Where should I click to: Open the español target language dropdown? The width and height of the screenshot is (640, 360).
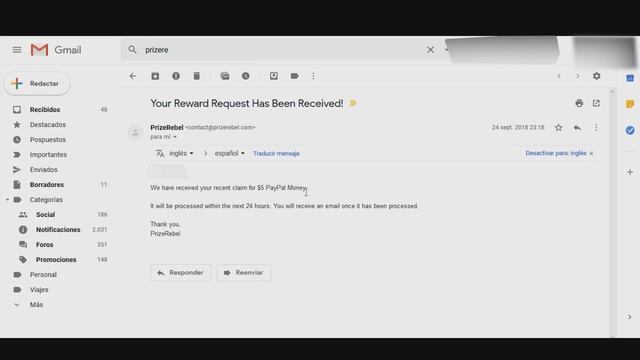point(229,153)
